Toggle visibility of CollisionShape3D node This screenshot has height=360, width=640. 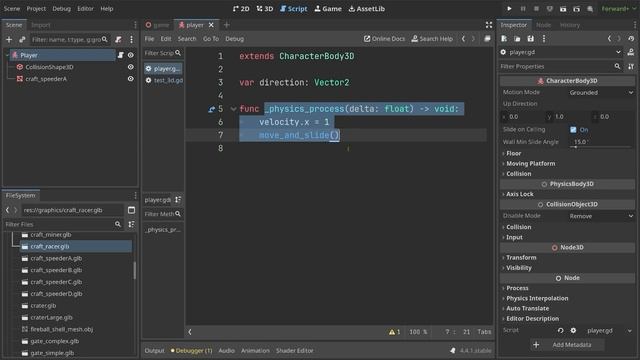pyautogui.click(x=131, y=67)
